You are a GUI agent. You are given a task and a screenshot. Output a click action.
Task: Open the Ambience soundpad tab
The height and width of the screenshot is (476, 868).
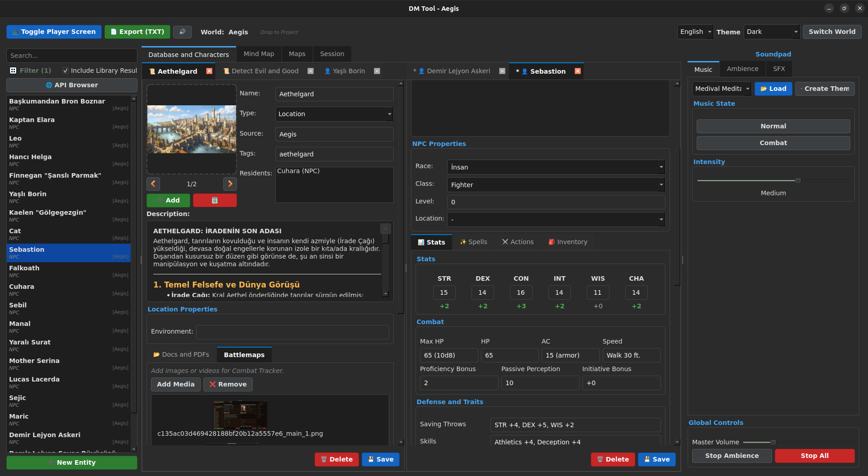click(742, 69)
